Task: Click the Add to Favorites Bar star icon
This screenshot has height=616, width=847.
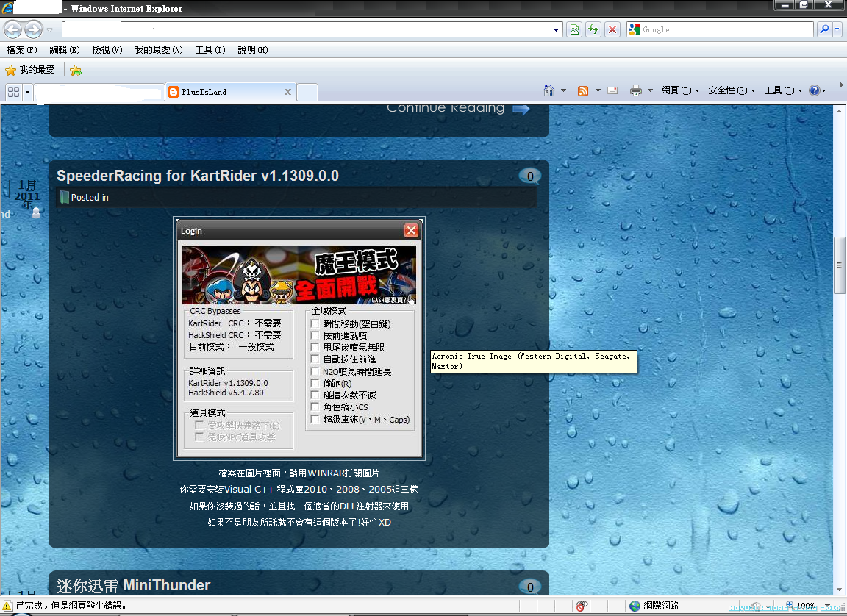Action: 76,70
